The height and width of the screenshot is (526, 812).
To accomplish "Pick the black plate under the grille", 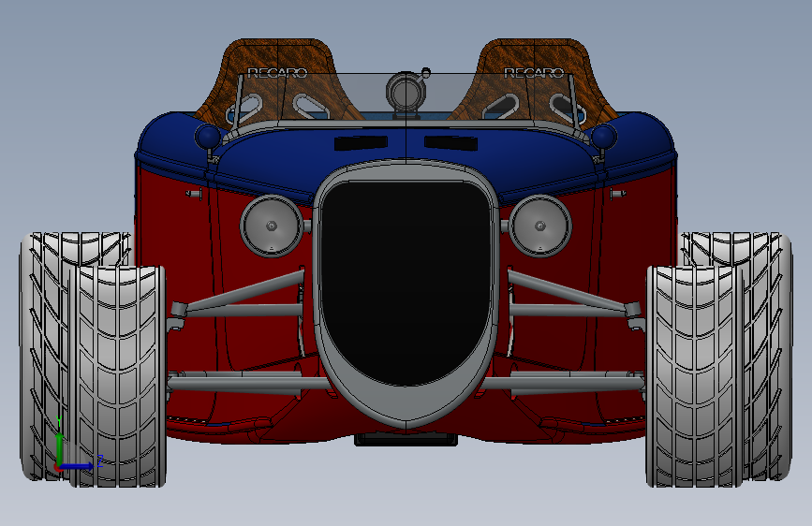I will click(406, 440).
